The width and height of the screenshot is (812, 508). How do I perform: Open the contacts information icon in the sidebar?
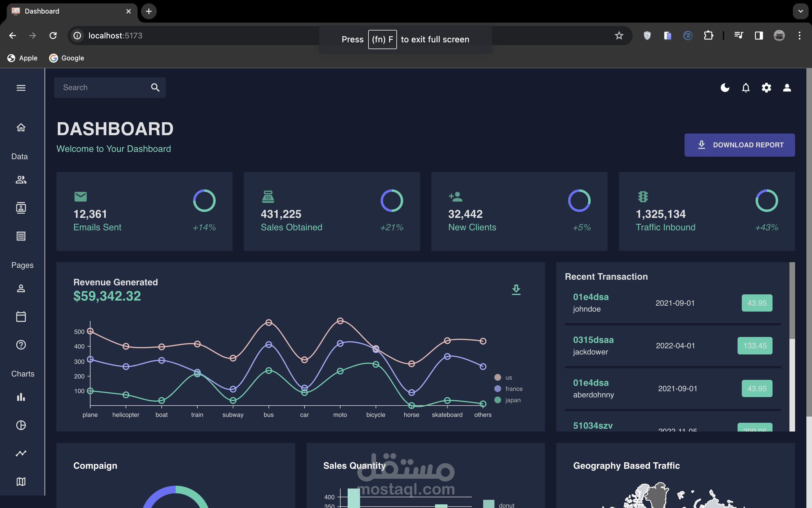pos(21,208)
